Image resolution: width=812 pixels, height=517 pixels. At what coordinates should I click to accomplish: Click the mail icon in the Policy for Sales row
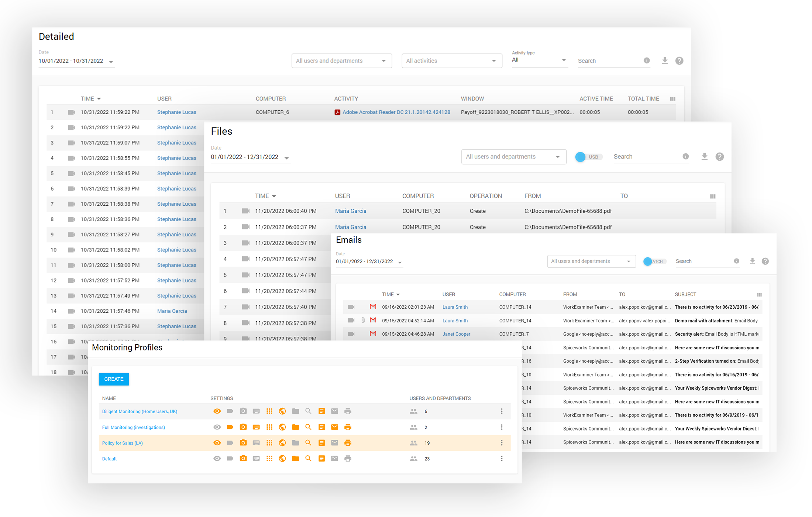tap(334, 443)
